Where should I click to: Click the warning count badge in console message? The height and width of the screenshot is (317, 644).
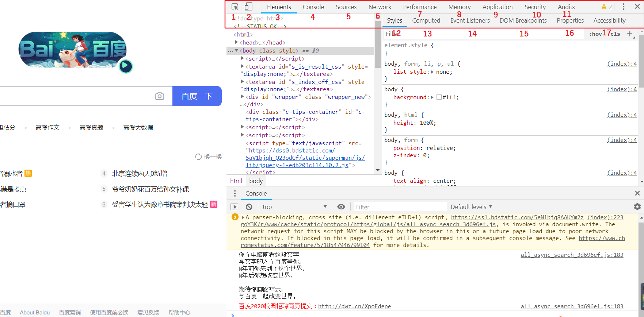pos(235,217)
